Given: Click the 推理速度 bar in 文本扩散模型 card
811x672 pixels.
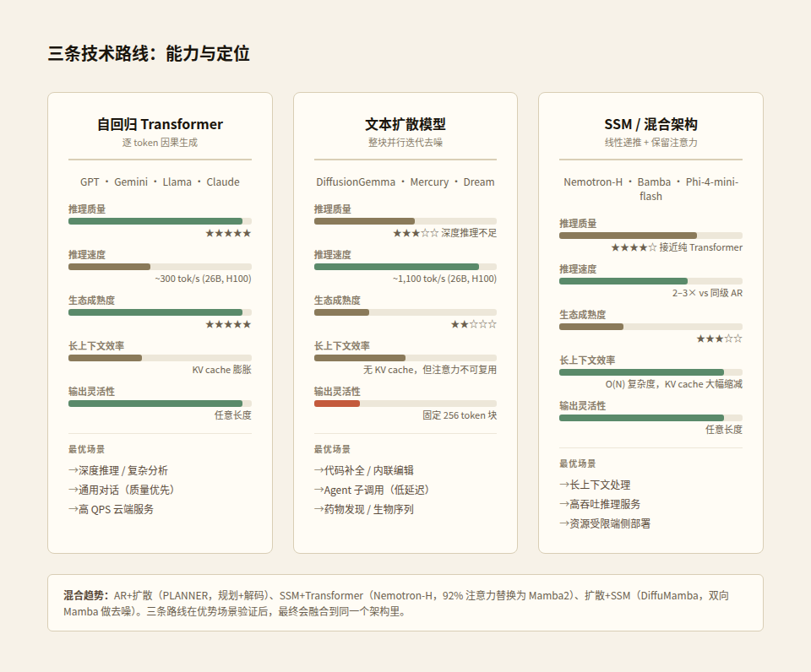Looking at the screenshot, I should click(x=405, y=267).
